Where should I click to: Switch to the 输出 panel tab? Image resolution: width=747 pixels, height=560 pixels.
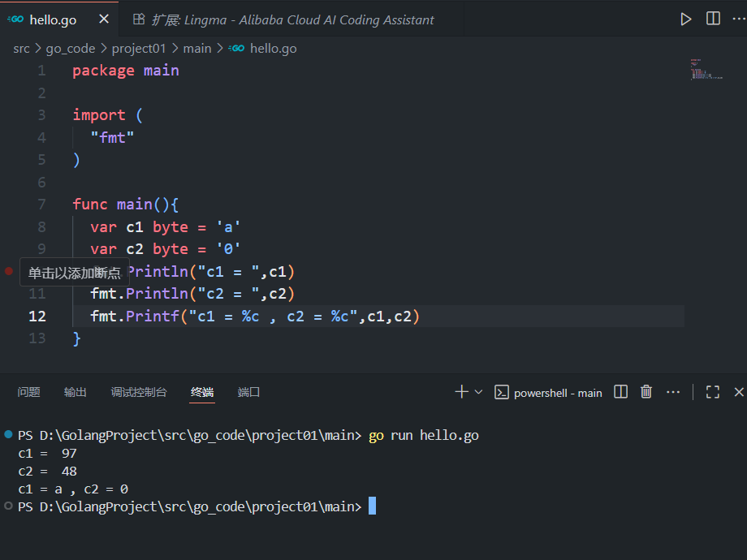pyautogui.click(x=76, y=392)
